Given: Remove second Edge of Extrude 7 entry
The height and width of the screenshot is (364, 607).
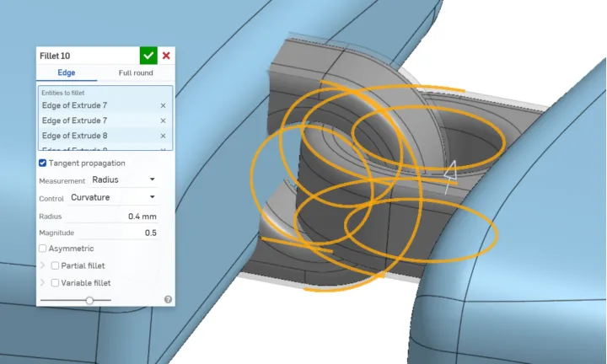Looking at the screenshot, I should point(163,120).
